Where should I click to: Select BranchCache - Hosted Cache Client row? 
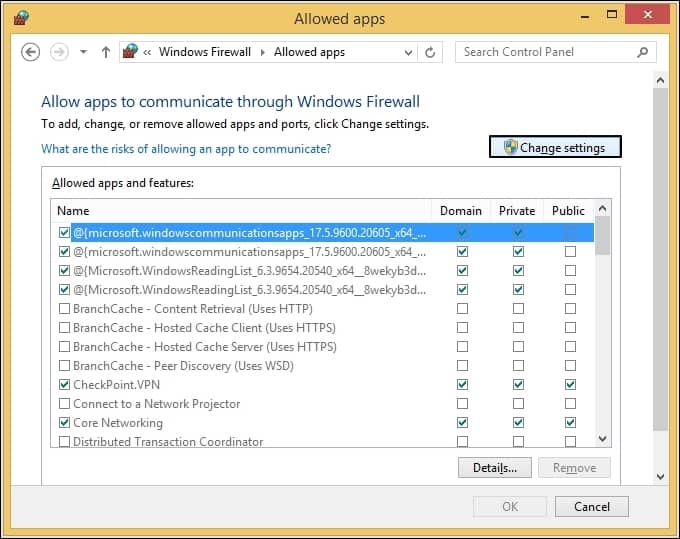click(323, 328)
